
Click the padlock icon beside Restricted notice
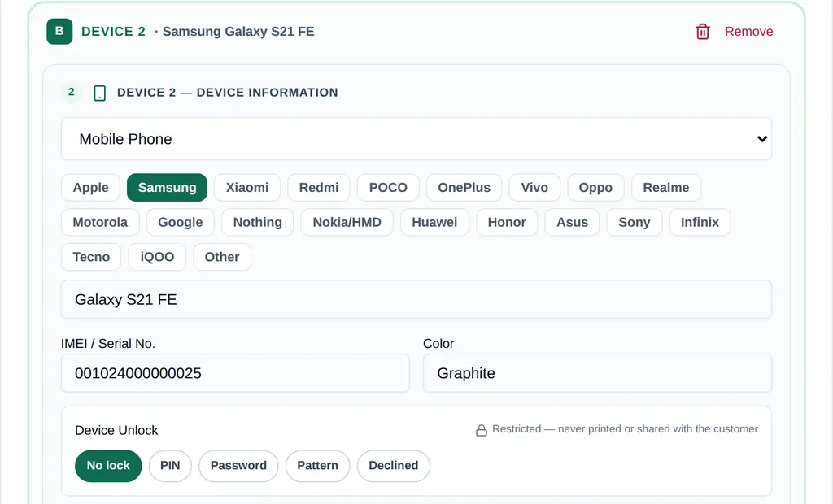482,430
